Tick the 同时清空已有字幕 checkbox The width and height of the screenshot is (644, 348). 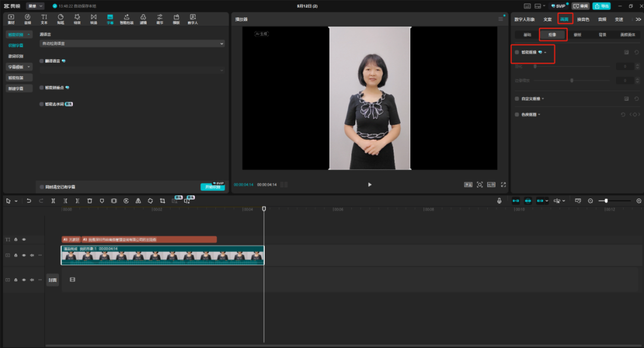pyautogui.click(x=42, y=187)
